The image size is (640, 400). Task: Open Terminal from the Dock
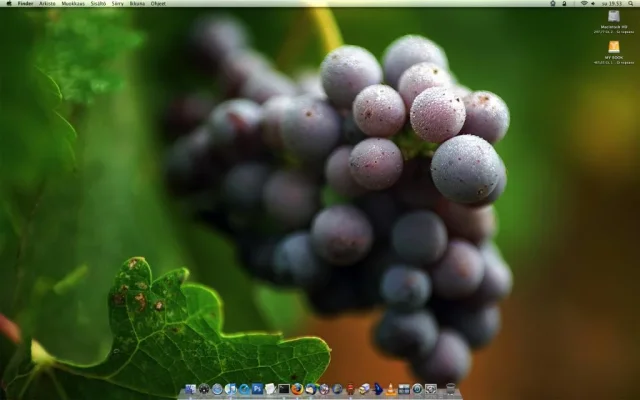coord(284,389)
